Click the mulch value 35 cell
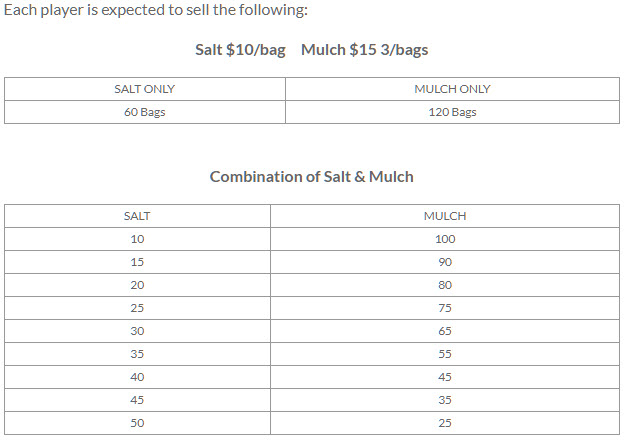This screenshot has height=441, width=627. pyautogui.click(x=445, y=400)
